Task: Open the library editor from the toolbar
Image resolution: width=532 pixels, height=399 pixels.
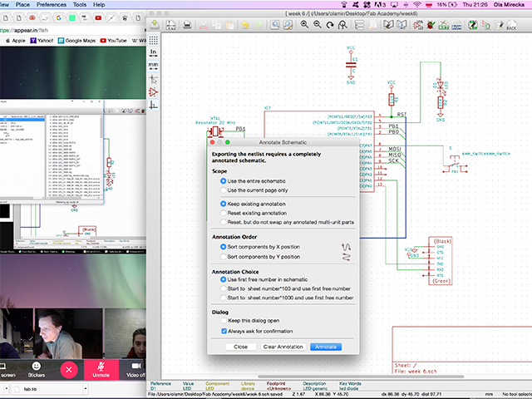Action: [x=388, y=25]
